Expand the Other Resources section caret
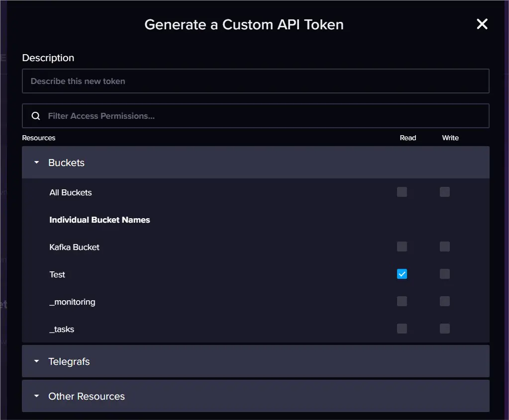 (36, 396)
